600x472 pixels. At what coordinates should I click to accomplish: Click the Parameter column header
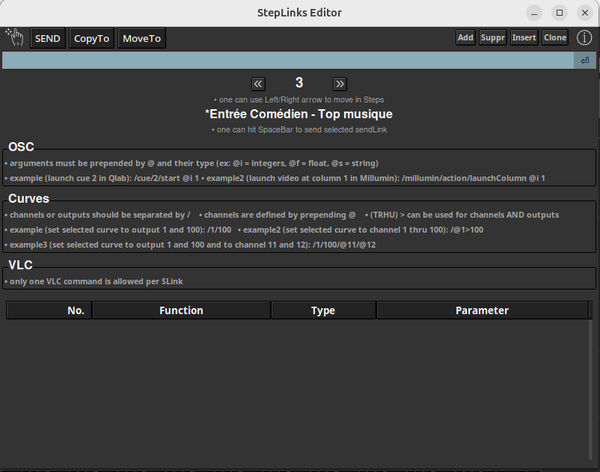[481, 311]
